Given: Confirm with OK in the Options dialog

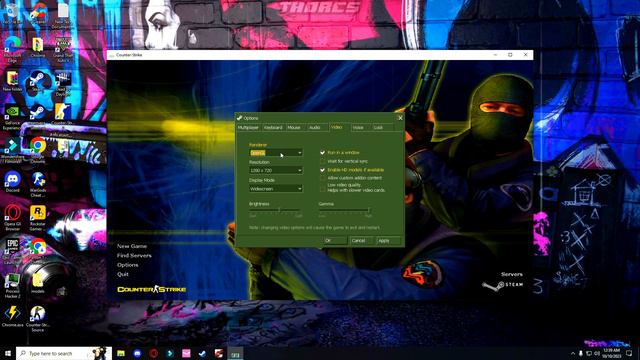Looking at the screenshot, I should pyautogui.click(x=335, y=241).
